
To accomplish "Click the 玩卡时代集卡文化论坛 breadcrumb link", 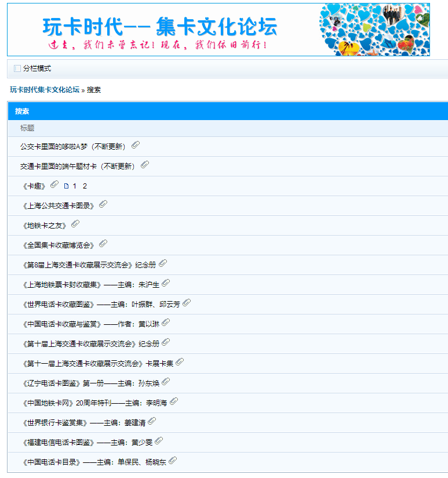I will (x=45, y=90).
